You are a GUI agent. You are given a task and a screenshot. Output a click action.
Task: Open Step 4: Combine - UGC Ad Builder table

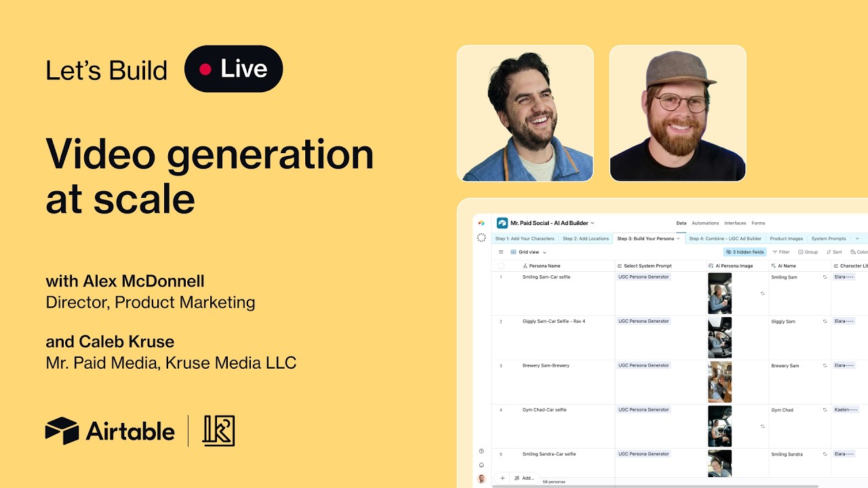pyautogui.click(x=725, y=239)
